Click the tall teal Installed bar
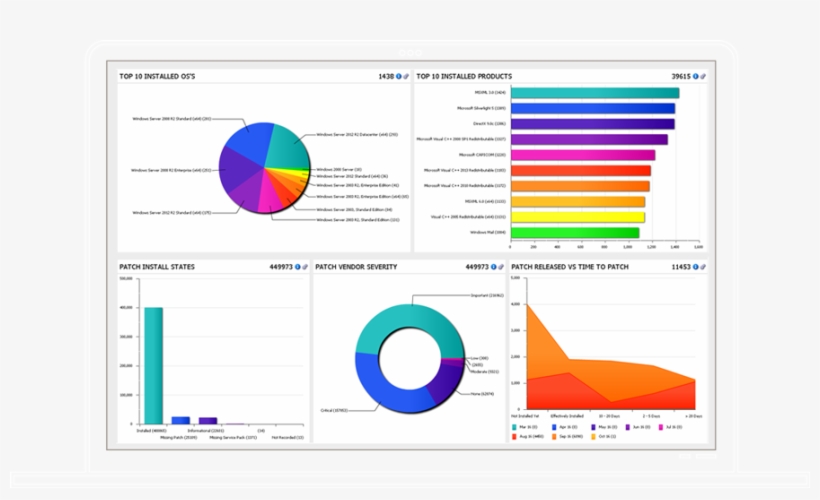 click(x=153, y=365)
